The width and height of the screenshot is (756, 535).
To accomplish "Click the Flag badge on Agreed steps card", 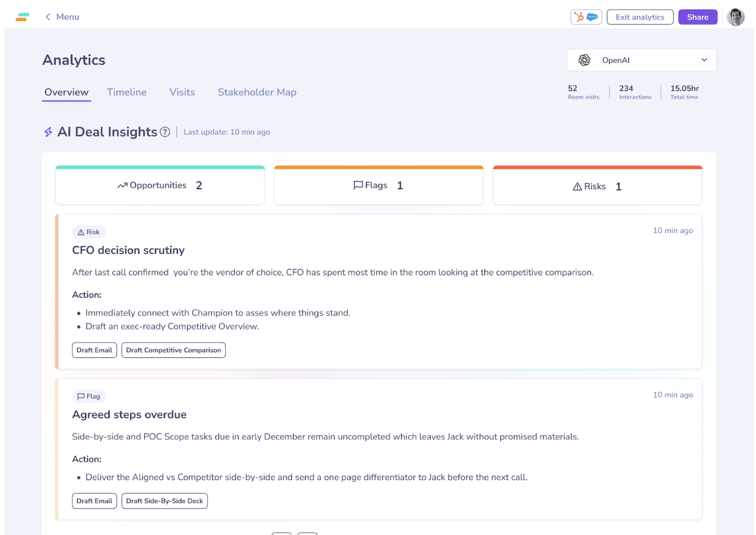I will click(88, 396).
